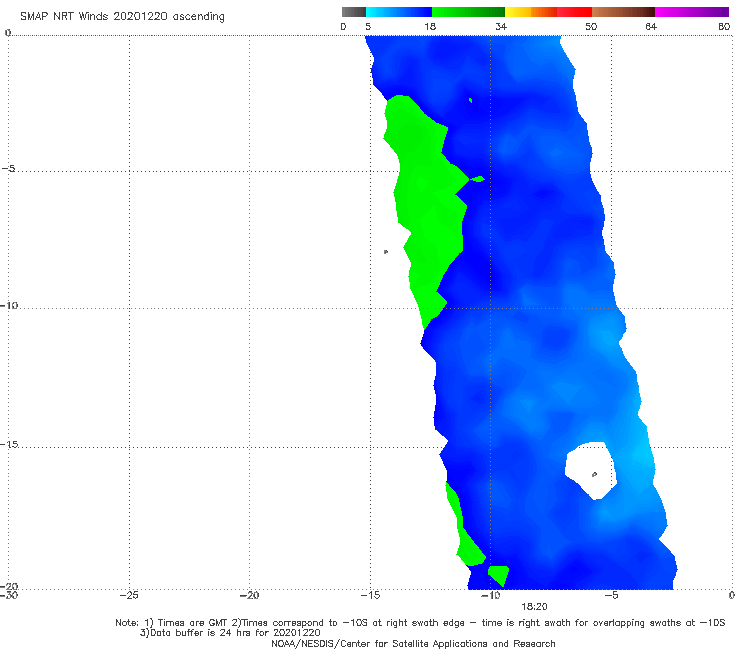Click the note line about Times are GMT
This screenshot has height=650, width=740.
pos(420,623)
